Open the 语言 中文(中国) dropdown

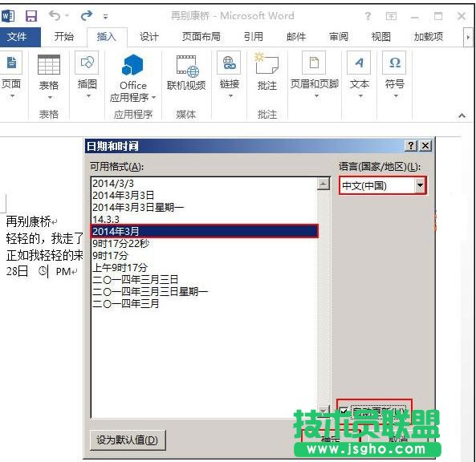pyautogui.click(x=420, y=185)
